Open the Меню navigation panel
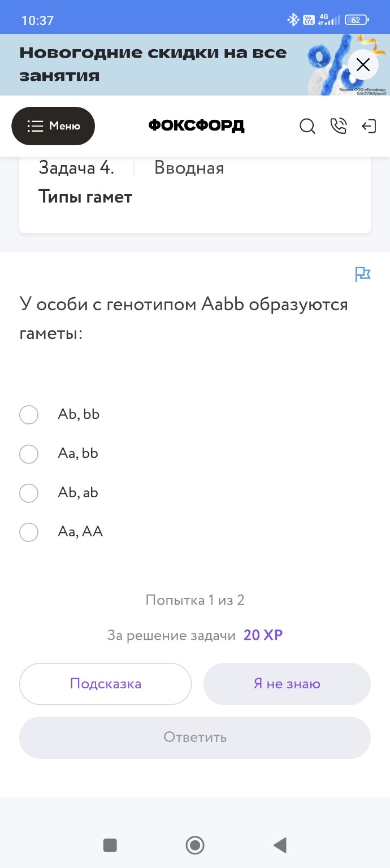Screen dimensions: 390x868 pyautogui.click(x=53, y=126)
